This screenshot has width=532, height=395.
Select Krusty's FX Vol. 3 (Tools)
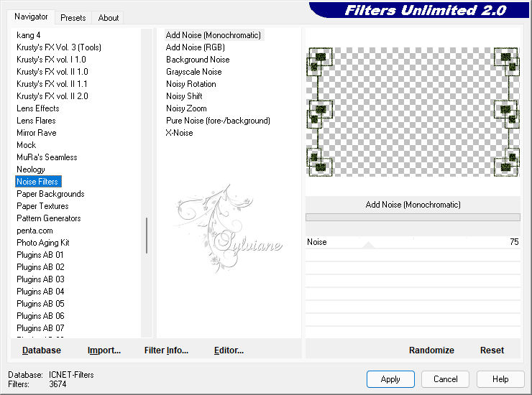click(59, 47)
